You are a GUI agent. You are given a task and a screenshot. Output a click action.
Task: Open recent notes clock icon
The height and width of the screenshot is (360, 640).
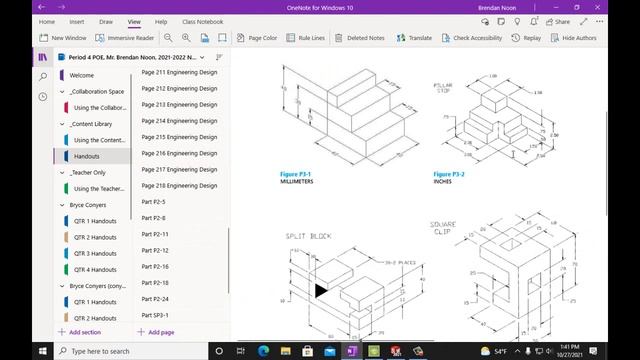[43, 97]
